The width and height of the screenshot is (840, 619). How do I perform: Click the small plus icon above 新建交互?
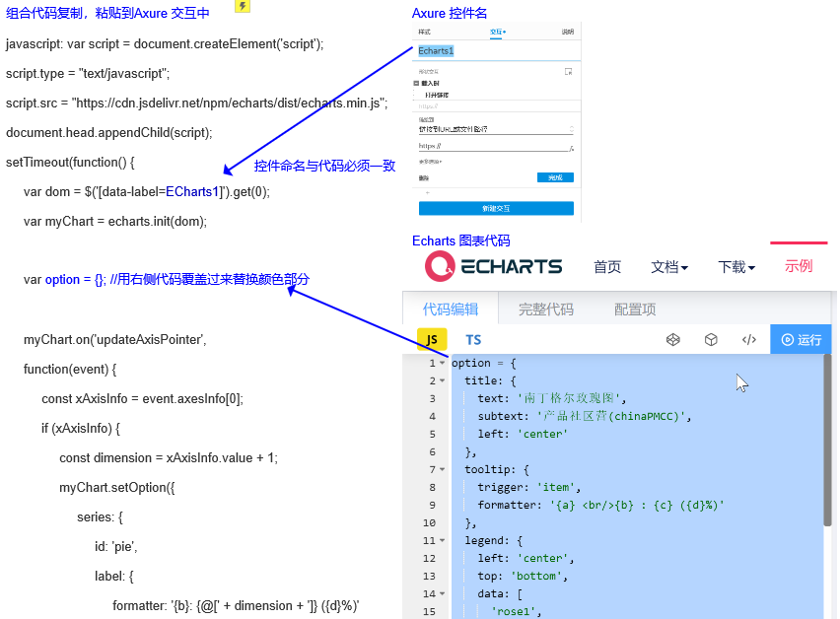tap(427, 193)
